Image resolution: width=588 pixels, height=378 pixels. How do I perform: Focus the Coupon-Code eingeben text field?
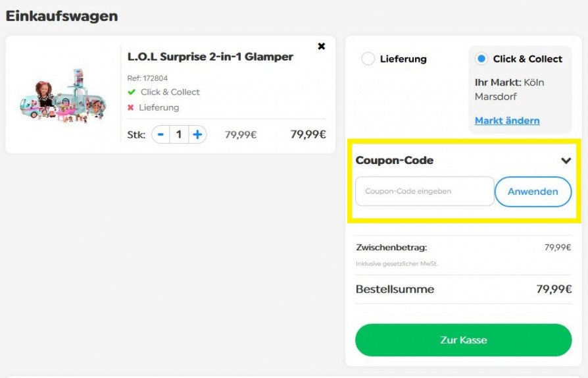click(x=424, y=192)
